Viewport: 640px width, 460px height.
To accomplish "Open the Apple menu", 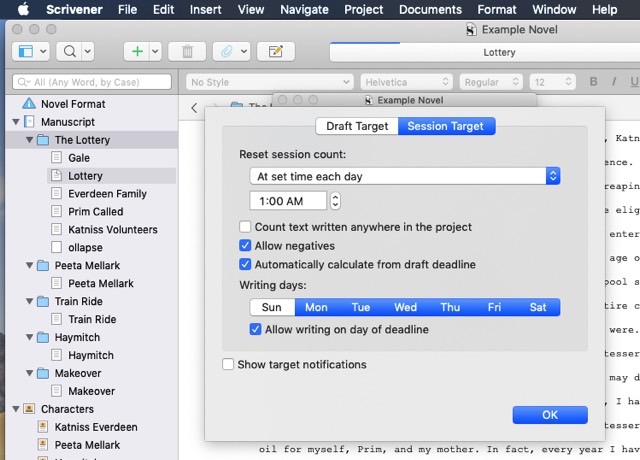I will [x=24, y=9].
